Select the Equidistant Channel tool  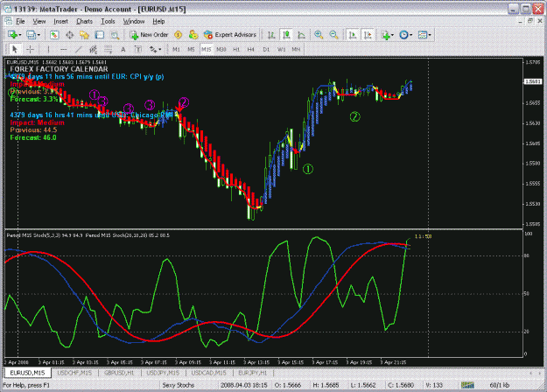pos(93,50)
